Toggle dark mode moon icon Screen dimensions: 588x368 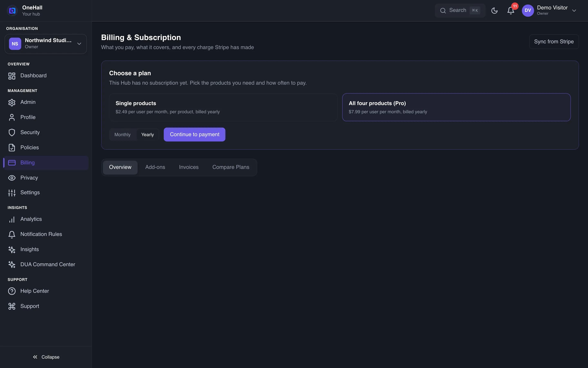pos(494,10)
